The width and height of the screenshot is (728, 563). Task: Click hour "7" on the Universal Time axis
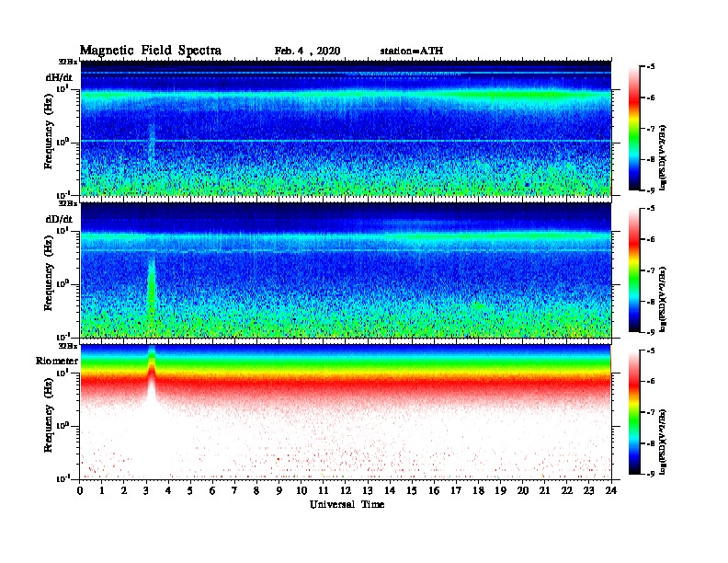point(235,490)
